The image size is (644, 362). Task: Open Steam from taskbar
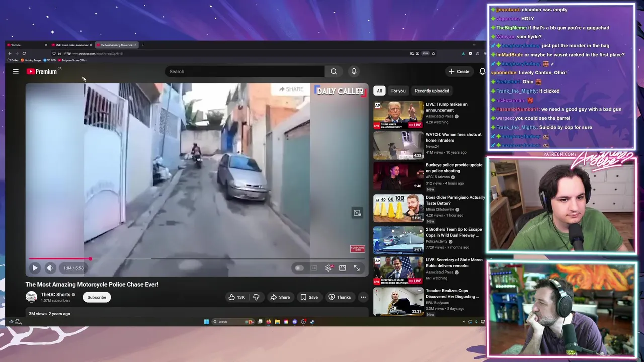tap(312, 322)
